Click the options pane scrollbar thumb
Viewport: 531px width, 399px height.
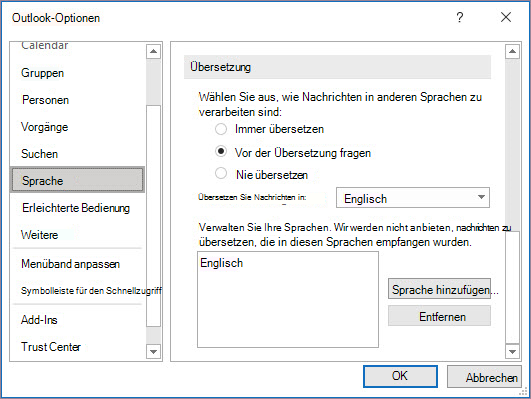(x=512, y=287)
